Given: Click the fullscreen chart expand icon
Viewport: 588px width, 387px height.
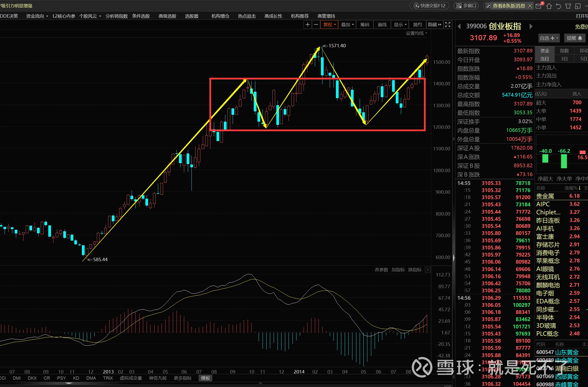Looking at the screenshot, I should click(448, 25).
